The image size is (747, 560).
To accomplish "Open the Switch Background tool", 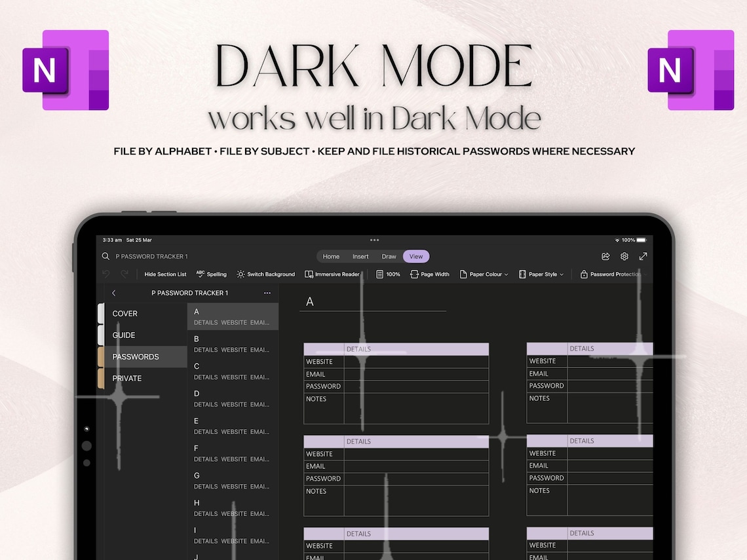I will (265, 274).
